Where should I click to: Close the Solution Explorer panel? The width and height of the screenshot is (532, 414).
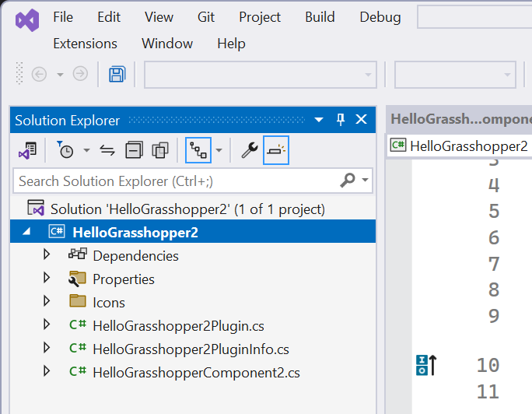coord(362,119)
